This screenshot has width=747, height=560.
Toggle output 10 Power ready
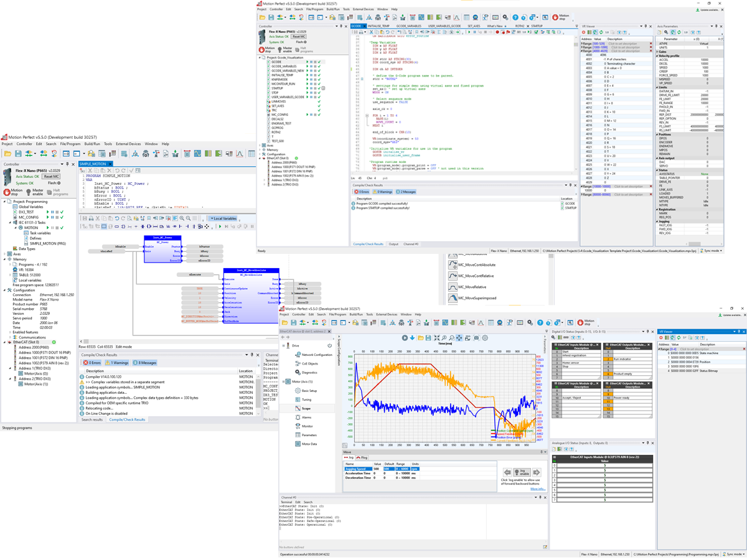click(x=608, y=398)
